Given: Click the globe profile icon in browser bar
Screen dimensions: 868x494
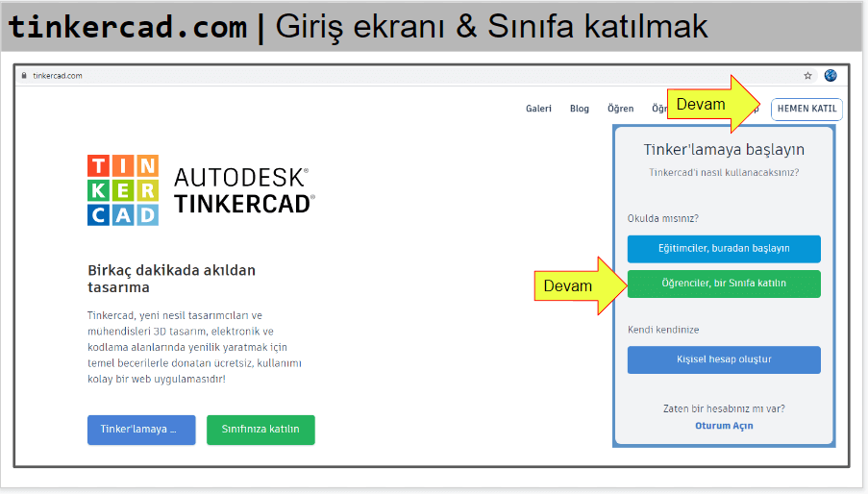Looking at the screenshot, I should tap(831, 76).
